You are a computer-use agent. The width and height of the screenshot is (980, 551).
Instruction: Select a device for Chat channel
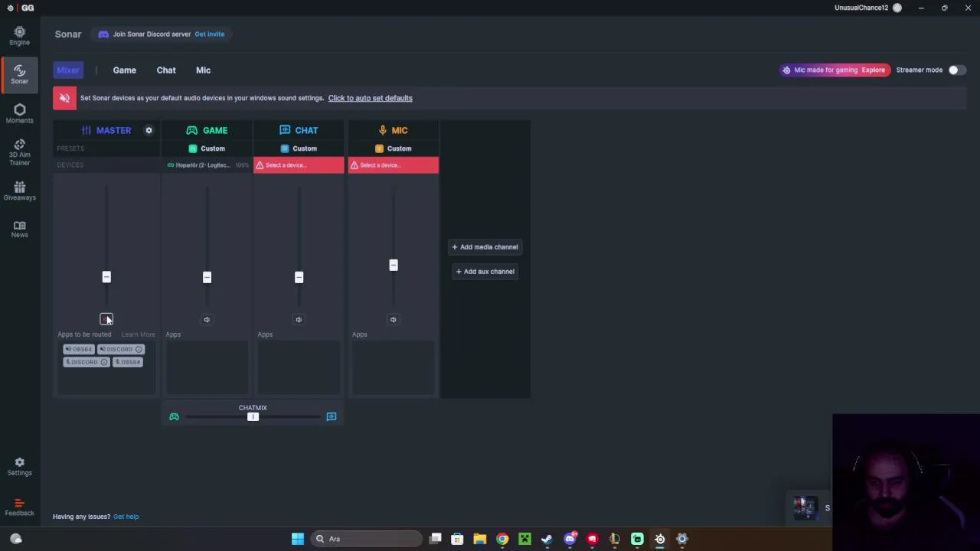click(x=299, y=165)
